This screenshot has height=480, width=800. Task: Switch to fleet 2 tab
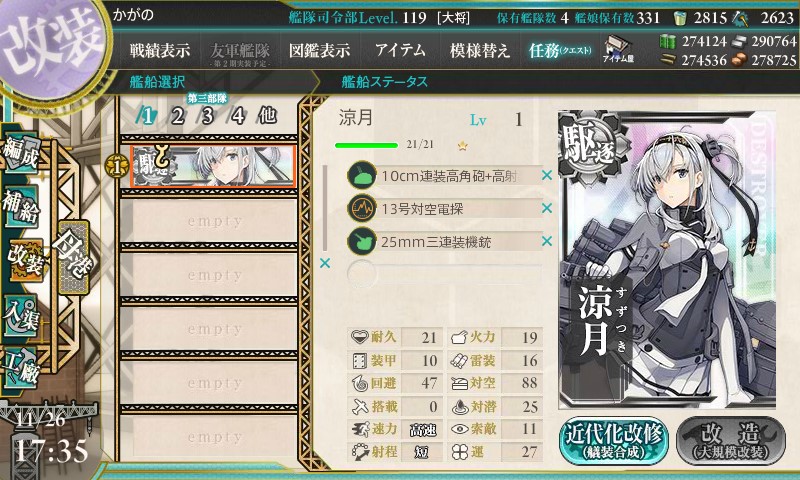pyautogui.click(x=178, y=116)
